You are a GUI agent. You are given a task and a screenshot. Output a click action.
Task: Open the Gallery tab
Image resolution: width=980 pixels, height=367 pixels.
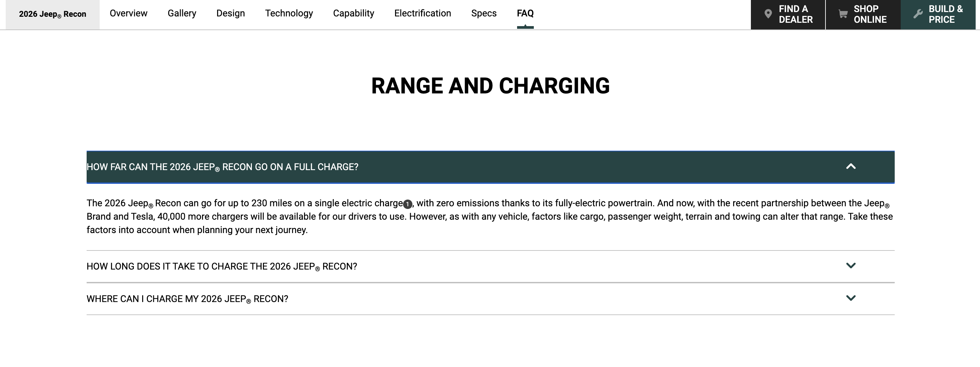(x=182, y=13)
